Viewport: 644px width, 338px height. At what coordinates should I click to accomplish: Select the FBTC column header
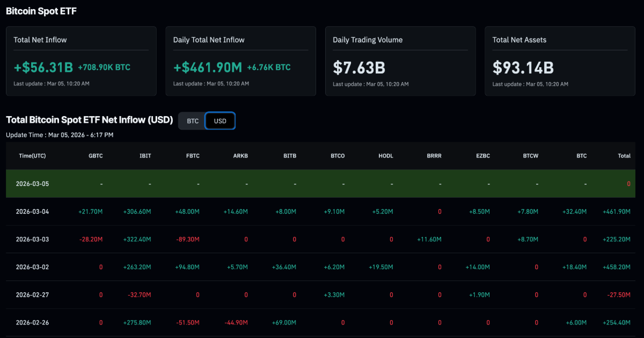click(193, 156)
